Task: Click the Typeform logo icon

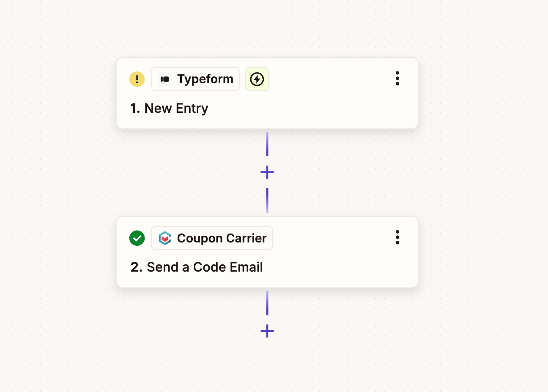Action: pos(165,79)
